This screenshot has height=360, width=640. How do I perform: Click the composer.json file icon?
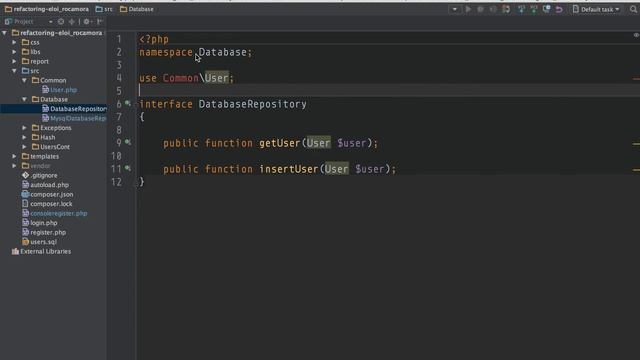tap(25, 194)
